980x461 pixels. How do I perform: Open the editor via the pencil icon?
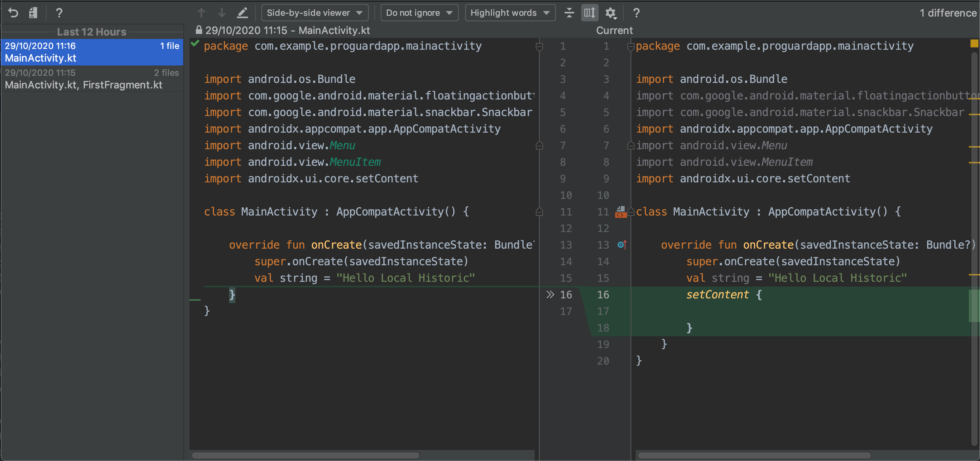(x=242, y=13)
